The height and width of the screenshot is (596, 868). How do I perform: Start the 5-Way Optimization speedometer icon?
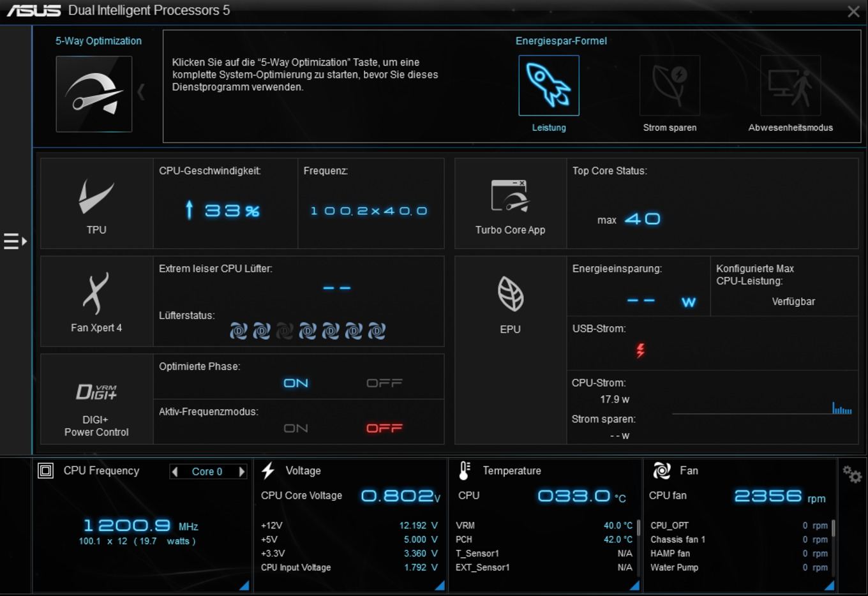point(94,94)
